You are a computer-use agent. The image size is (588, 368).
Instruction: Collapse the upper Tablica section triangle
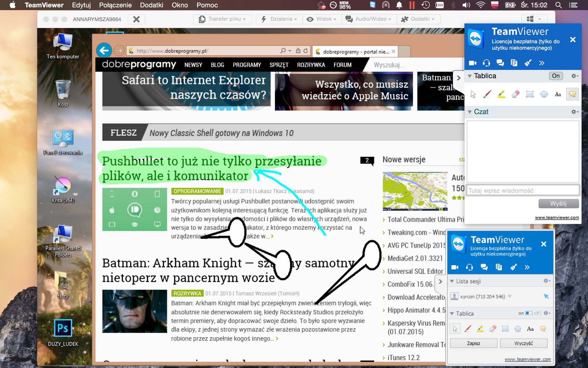tap(470, 76)
